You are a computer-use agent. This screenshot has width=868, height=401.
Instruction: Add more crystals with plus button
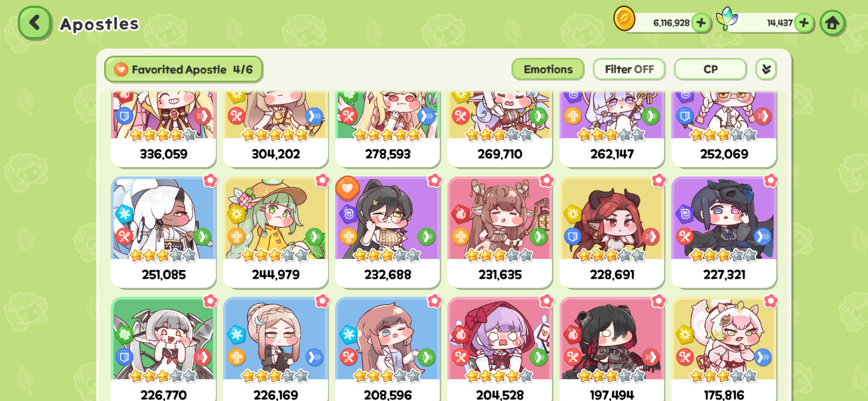804,23
